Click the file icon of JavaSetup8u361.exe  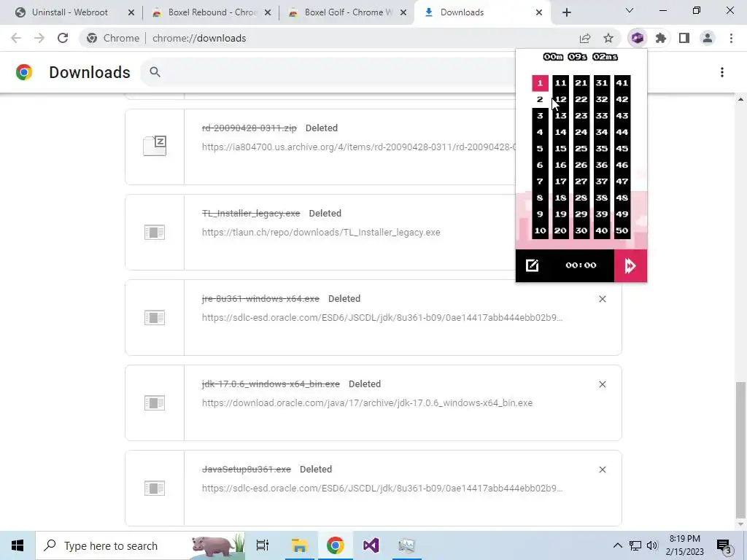point(155,488)
